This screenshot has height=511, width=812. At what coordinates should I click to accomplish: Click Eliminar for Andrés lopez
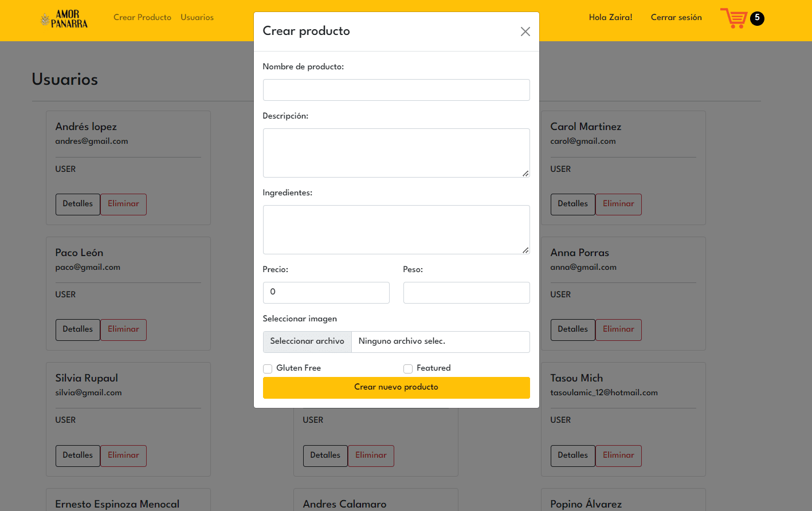(123, 204)
